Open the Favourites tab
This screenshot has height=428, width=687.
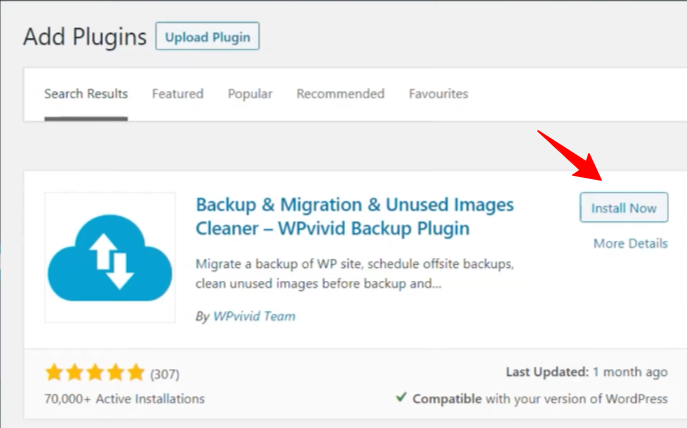tap(438, 94)
